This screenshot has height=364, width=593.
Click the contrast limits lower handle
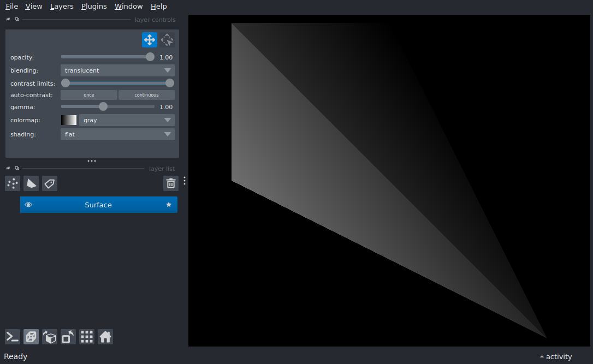tap(66, 83)
